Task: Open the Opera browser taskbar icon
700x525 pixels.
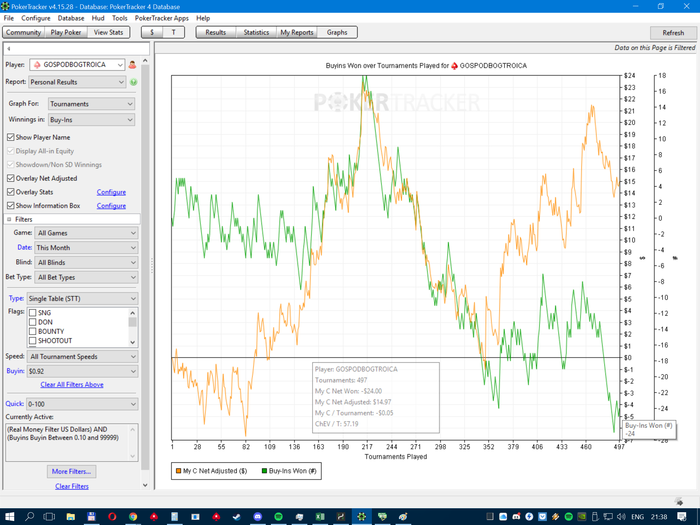Action: pyautogui.click(x=112, y=517)
